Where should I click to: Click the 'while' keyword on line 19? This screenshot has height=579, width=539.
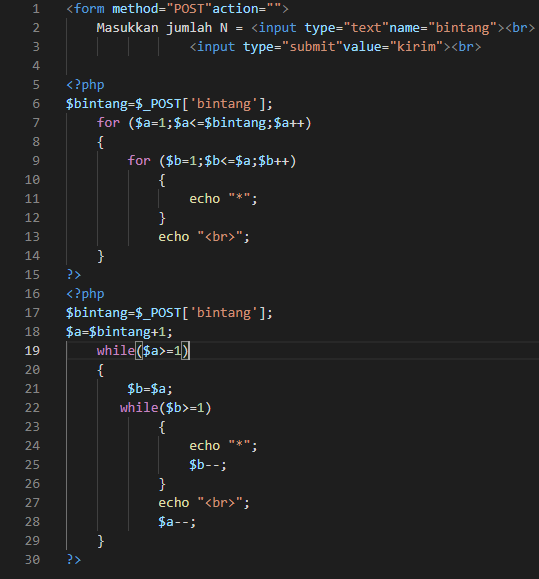pos(116,351)
